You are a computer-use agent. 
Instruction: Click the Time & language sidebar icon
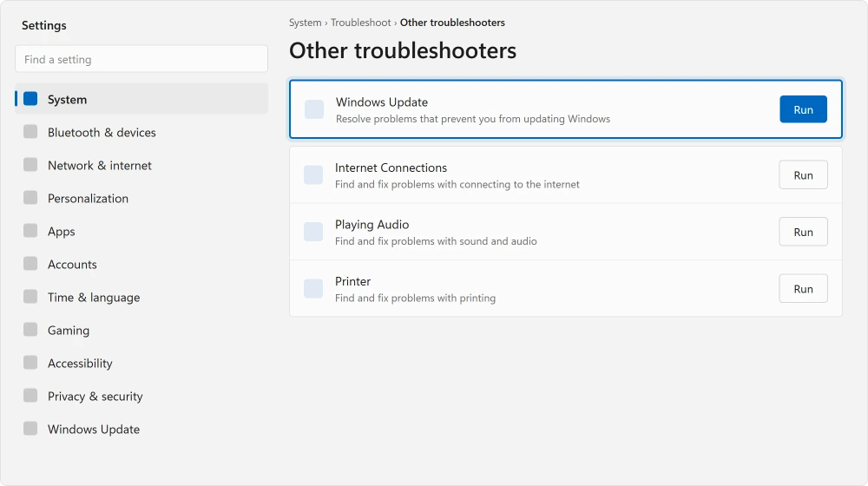tap(30, 297)
